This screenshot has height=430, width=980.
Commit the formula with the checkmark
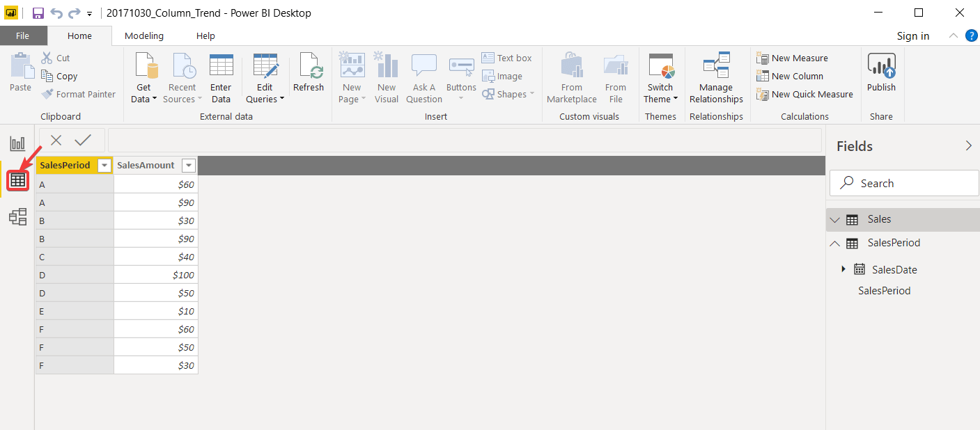[83, 140]
